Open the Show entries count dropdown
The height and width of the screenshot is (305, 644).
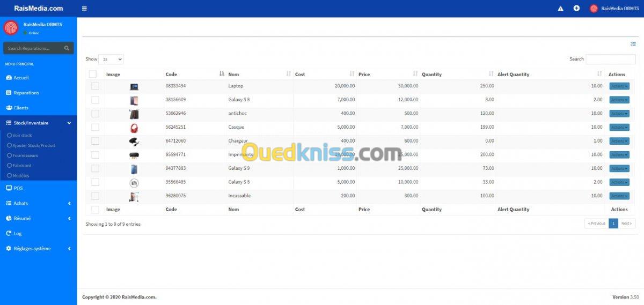point(111,59)
